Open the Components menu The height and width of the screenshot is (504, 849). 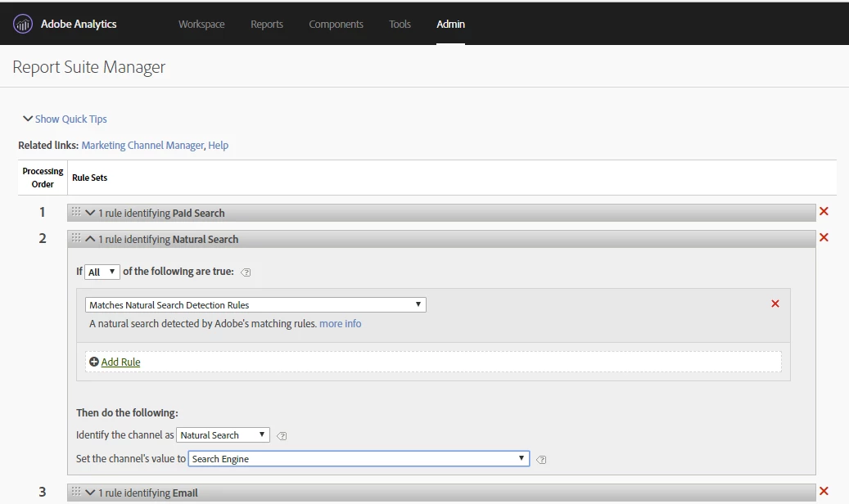(336, 24)
